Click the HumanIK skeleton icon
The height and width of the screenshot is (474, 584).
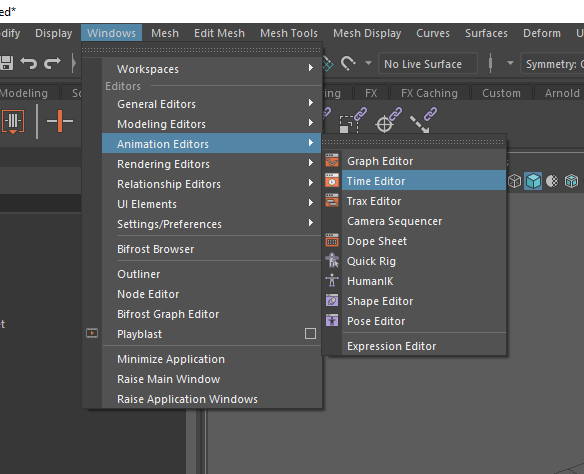point(332,281)
